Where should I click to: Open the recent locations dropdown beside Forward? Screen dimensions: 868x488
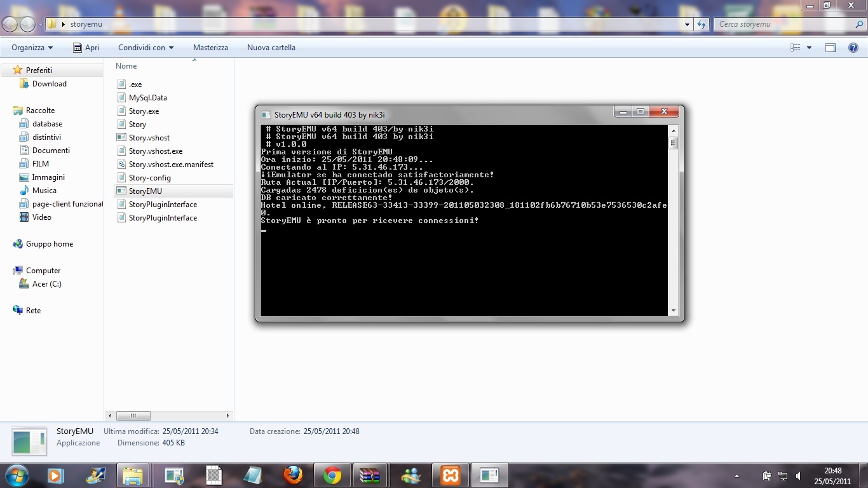tap(40, 24)
